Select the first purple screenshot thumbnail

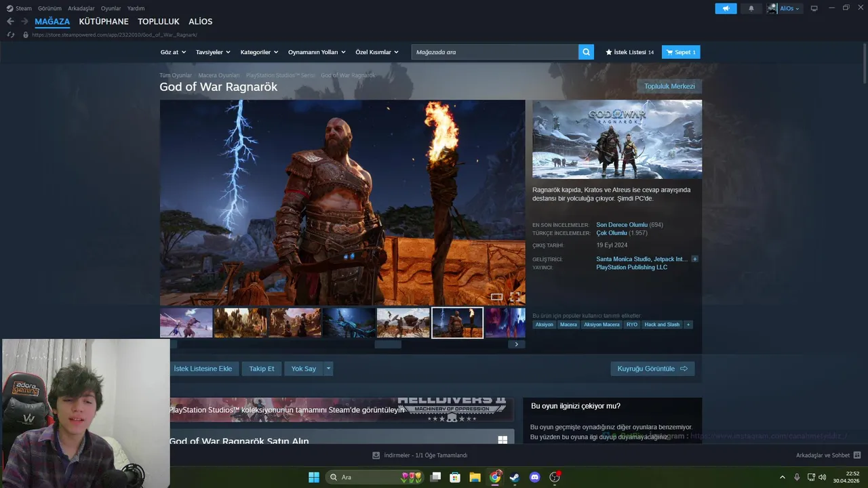click(186, 323)
